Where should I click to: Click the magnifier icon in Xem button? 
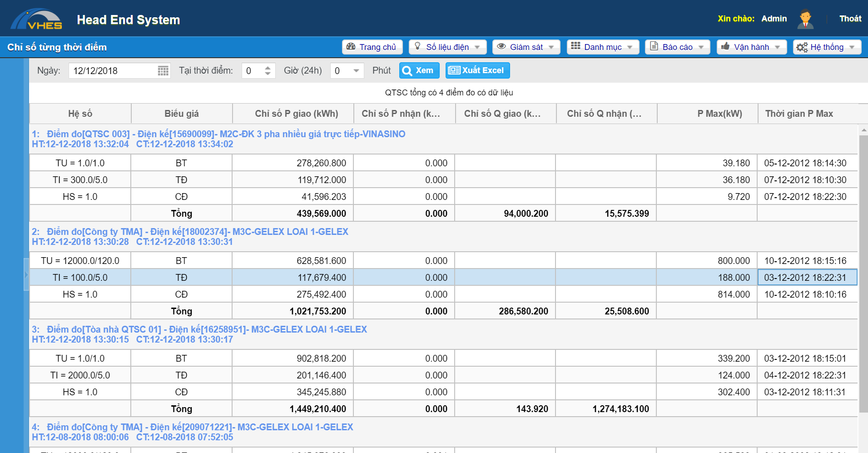pyautogui.click(x=407, y=71)
